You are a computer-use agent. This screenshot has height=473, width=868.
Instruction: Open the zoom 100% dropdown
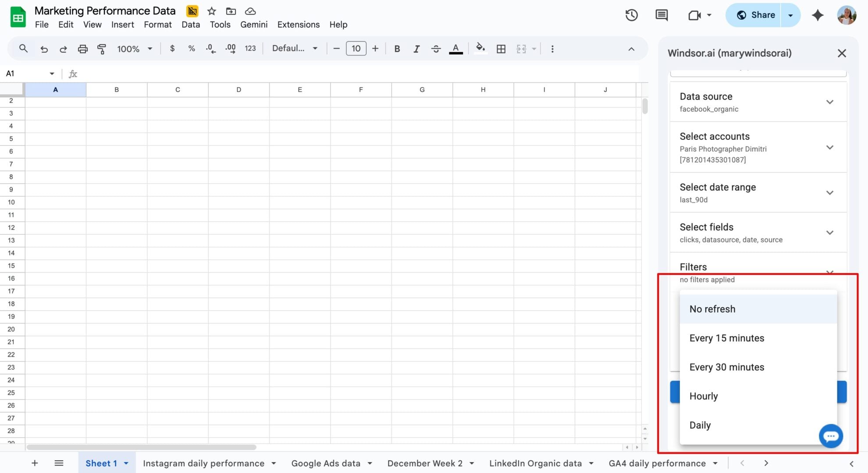[134, 49]
